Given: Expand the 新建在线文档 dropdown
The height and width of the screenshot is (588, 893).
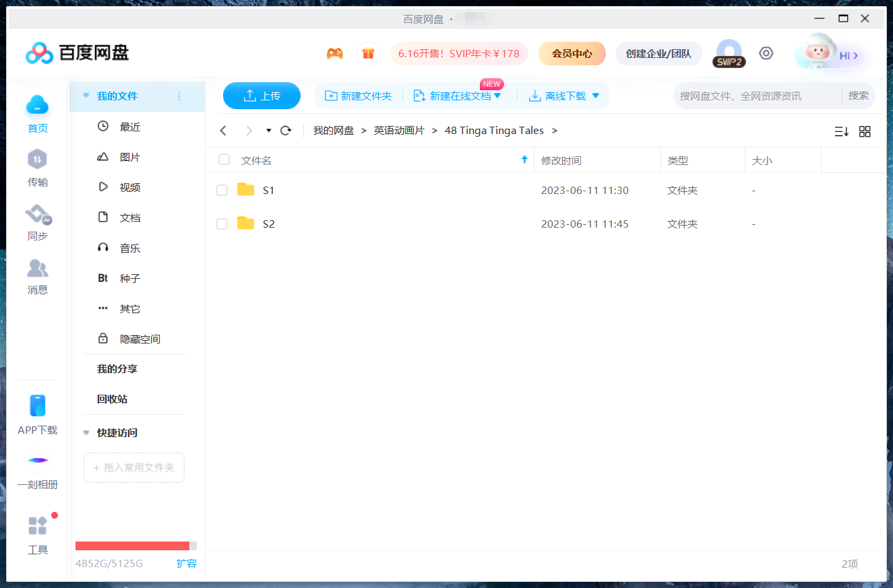Looking at the screenshot, I should (497, 96).
